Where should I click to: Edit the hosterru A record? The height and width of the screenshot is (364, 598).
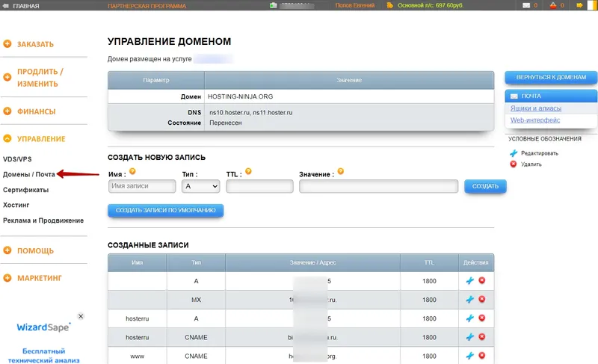(470, 318)
